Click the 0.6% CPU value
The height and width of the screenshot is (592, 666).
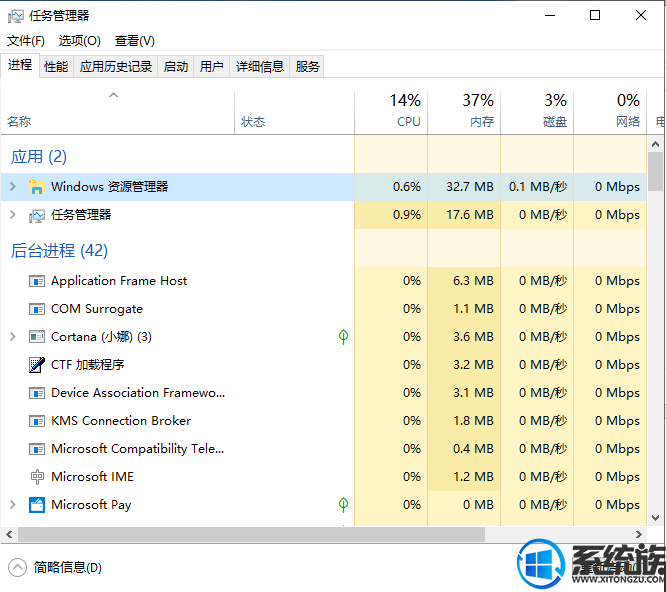(406, 187)
